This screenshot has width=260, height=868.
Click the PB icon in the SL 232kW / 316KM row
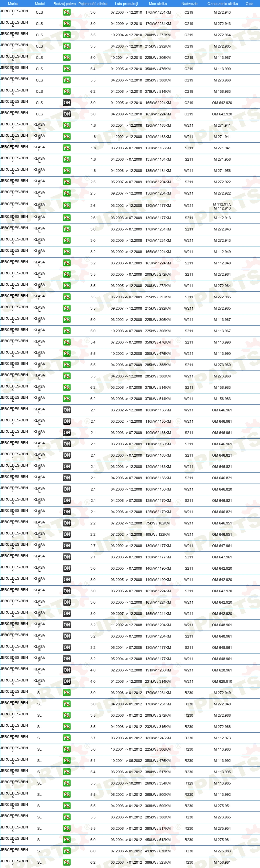[67, 726]
